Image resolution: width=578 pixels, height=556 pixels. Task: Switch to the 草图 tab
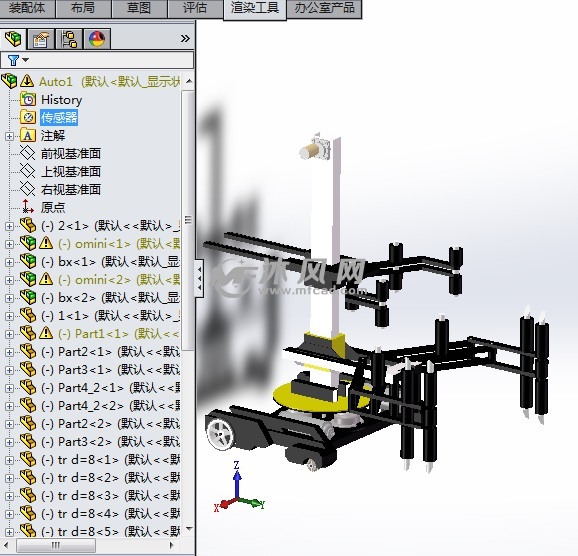(x=139, y=8)
